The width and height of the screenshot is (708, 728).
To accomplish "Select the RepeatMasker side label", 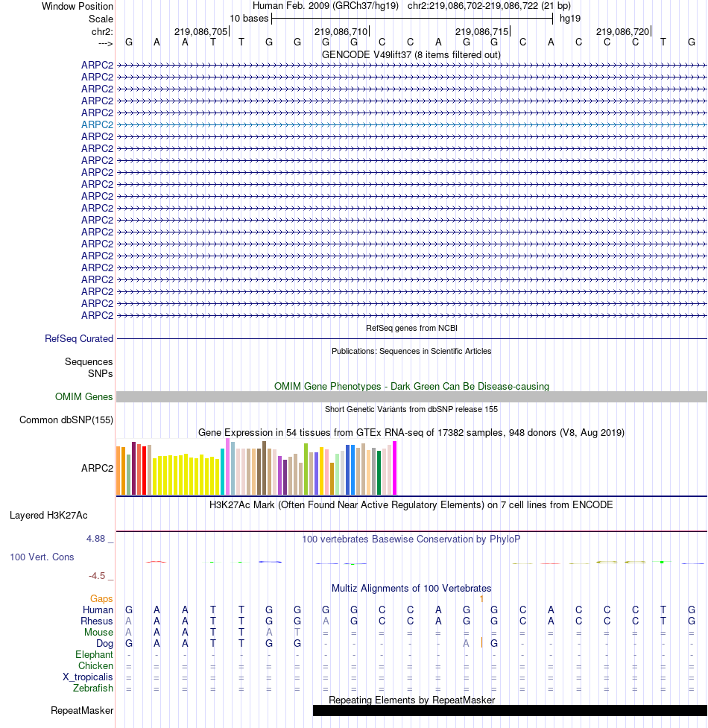I will (x=82, y=710).
